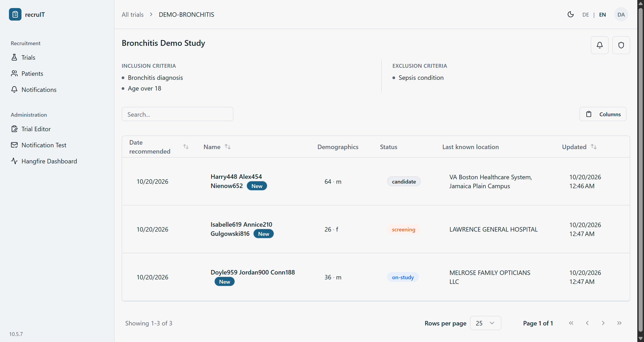Viewport: 644px width, 342px height.
Task: Click the Demographics column header
Action: 338,147
